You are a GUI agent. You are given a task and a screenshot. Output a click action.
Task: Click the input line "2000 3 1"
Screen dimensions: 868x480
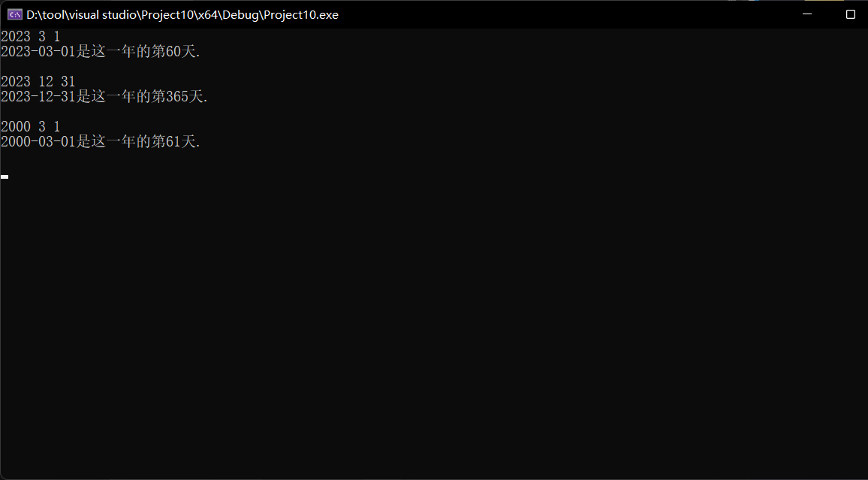pyautogui.click(x=31, y=126)
